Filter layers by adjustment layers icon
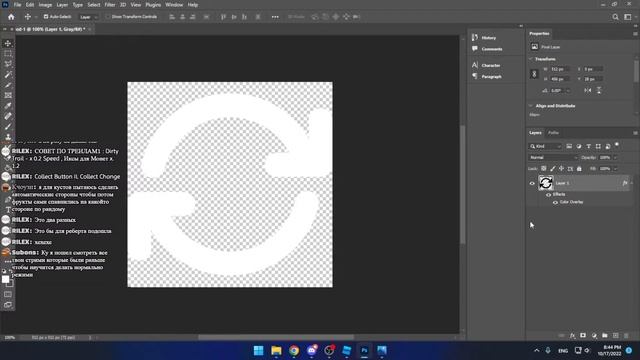Screen dimensions: 640x360 click(579, 146)
